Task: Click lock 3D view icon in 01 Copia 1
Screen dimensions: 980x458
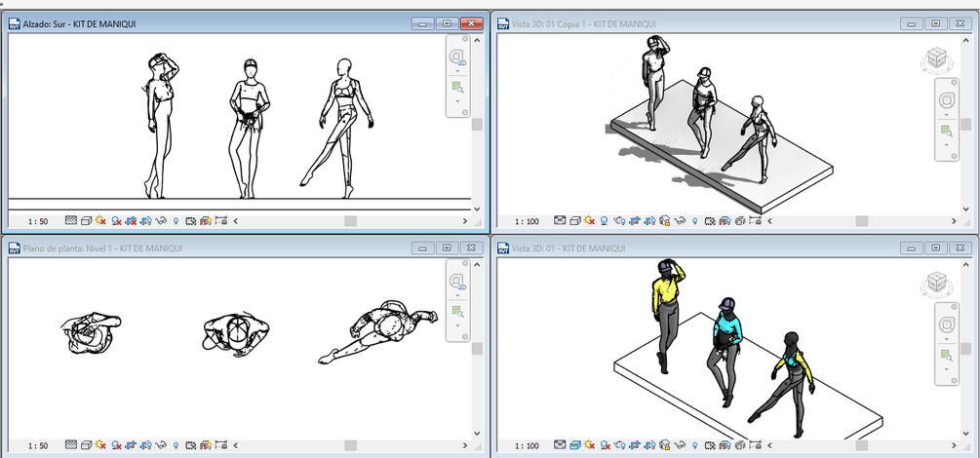Action: pyautogui.click(x=664, y=220)
